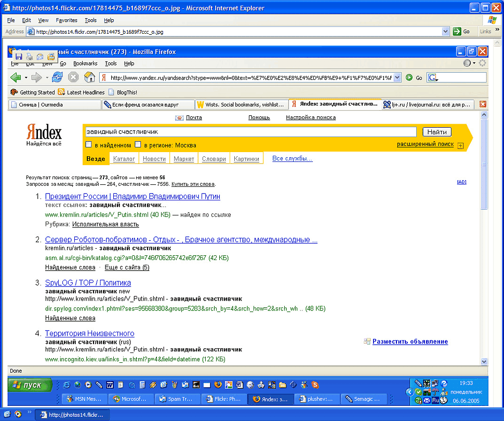This screenshot has width=504, height=421.
Task: Open Firefox Bookmarks menu
Action: coord(85,63)
